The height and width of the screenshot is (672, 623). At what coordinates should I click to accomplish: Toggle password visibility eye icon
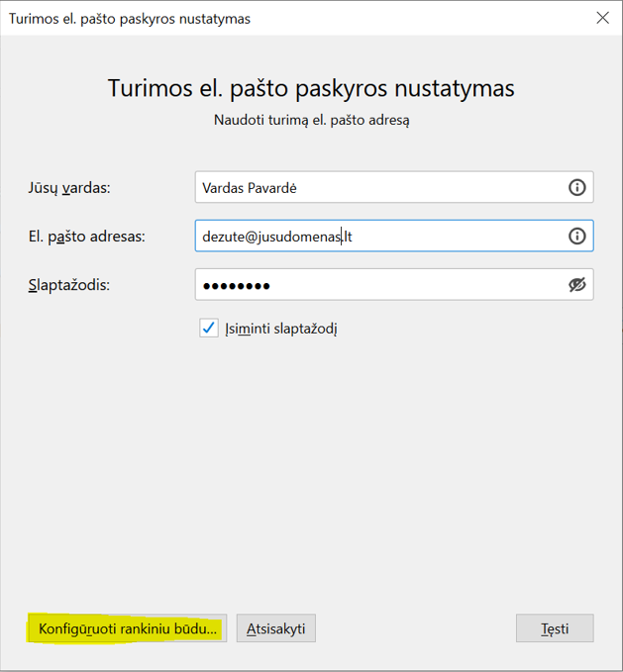point(576,285)
